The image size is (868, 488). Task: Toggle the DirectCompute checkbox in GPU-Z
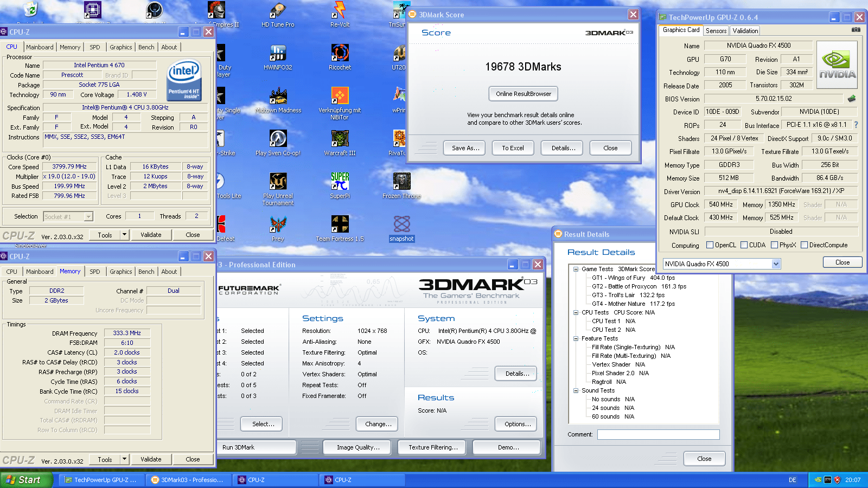pyautogui.click(x=804, y=245)
